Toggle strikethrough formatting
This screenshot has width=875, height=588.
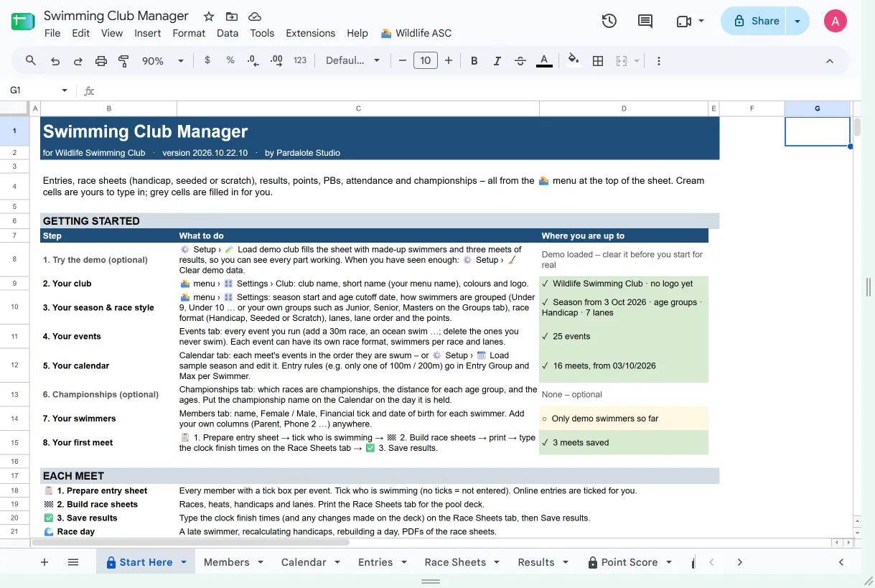(520, 61)
